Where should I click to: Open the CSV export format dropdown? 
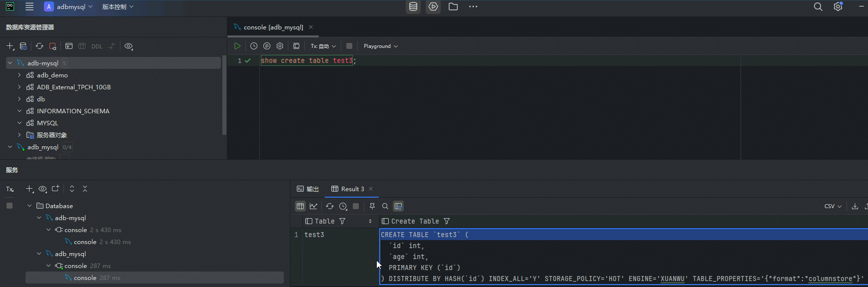click(833, 206)
